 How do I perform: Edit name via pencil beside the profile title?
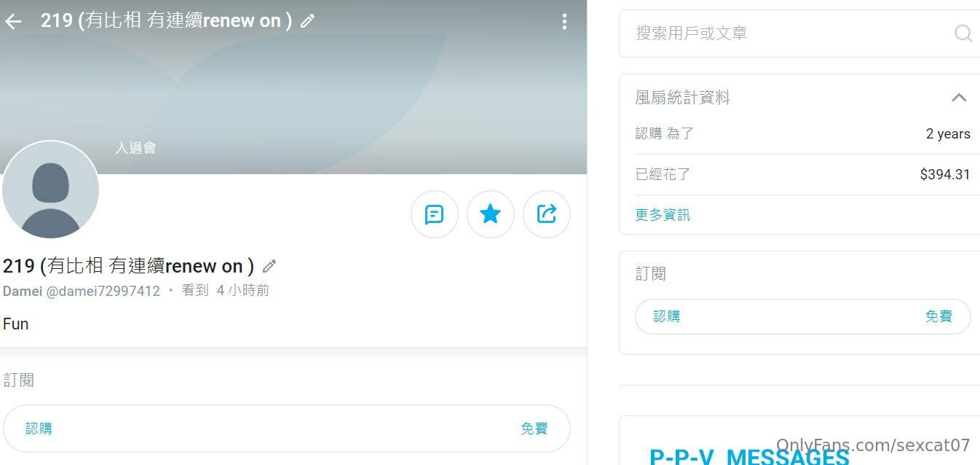click(269, 266)
